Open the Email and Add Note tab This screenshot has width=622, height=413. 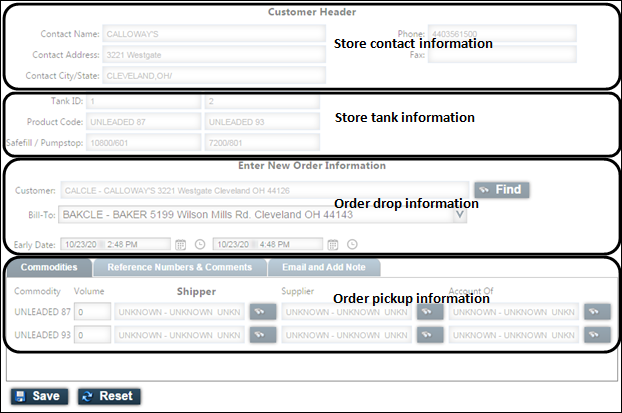(x=324, y=267)
